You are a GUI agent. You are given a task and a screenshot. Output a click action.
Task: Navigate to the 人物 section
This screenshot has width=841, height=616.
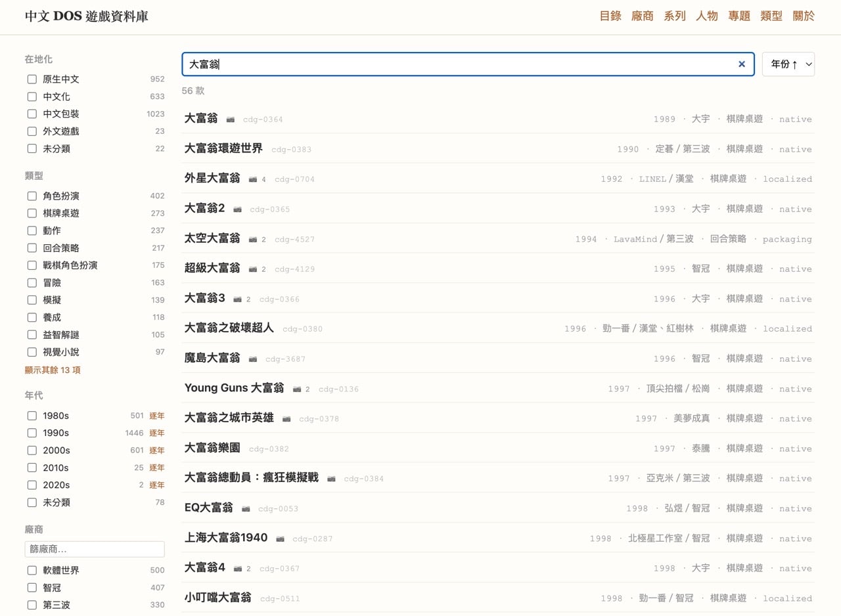point(707,16)
